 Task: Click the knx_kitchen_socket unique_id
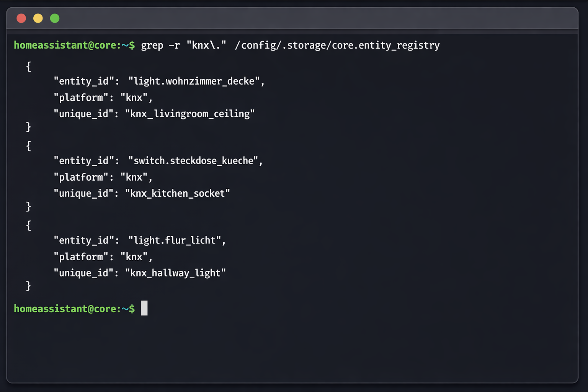click(177, 193)
